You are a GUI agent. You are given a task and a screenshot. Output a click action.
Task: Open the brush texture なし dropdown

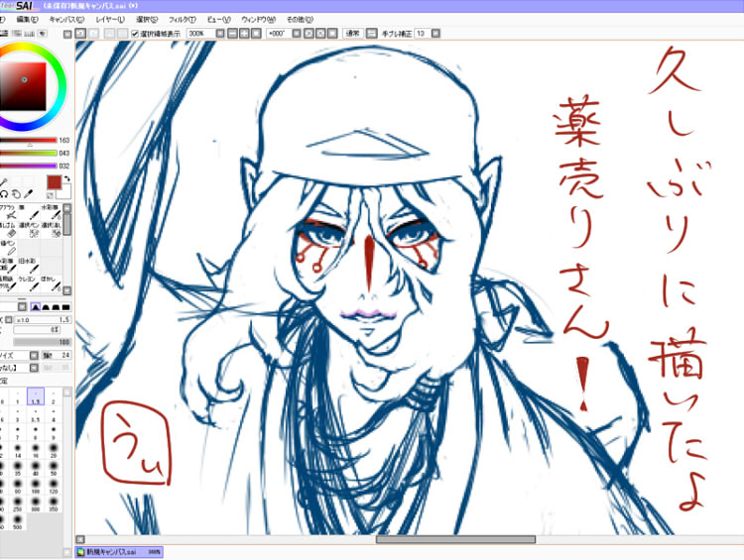coord(34,368)
